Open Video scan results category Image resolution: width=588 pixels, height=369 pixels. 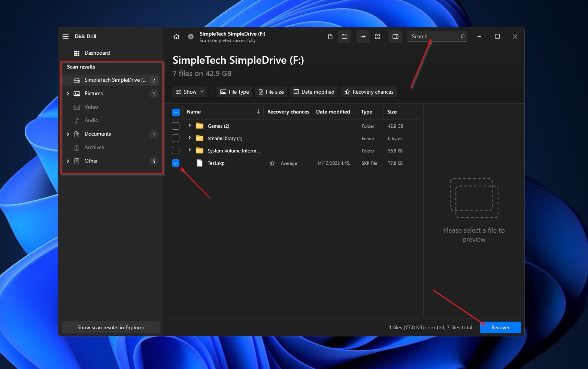pos(110,107)
